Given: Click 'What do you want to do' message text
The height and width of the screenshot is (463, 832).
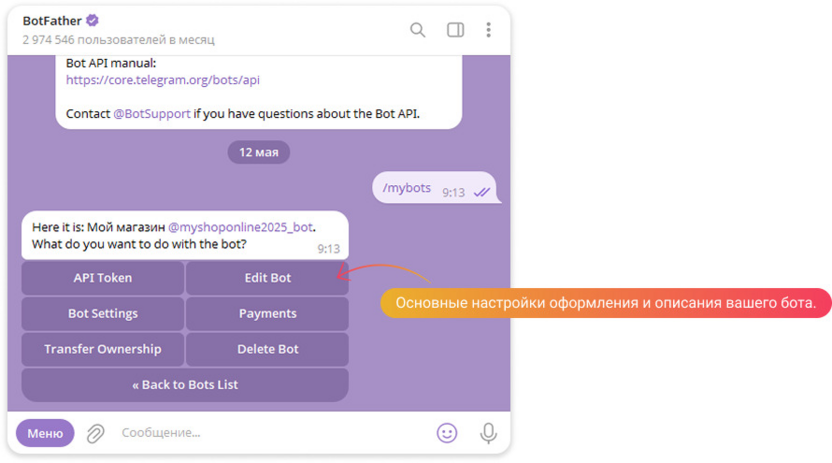Looking at the screenshot, I should pos(139,244).
